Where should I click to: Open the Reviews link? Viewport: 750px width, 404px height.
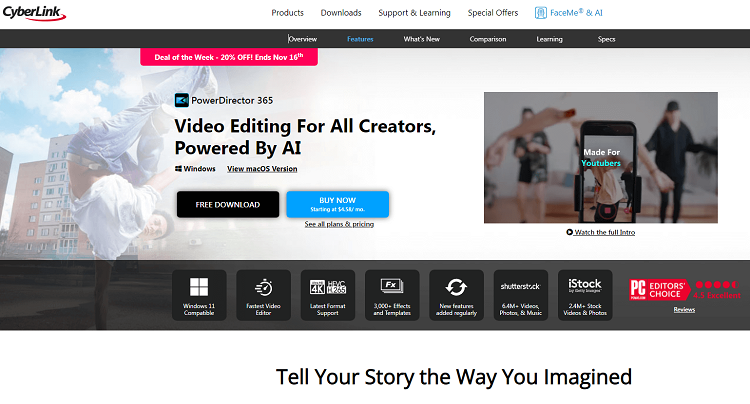684,310
